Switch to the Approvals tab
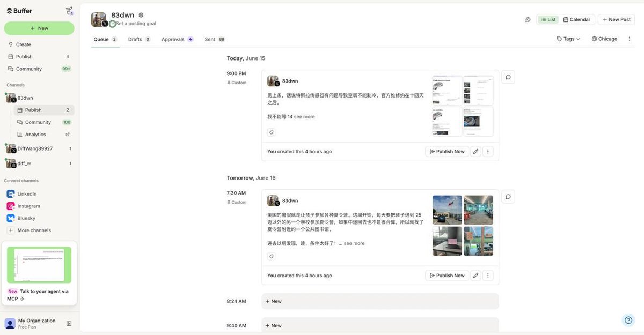The width and height of the screenshot is (644, 335). click(177, 39)
